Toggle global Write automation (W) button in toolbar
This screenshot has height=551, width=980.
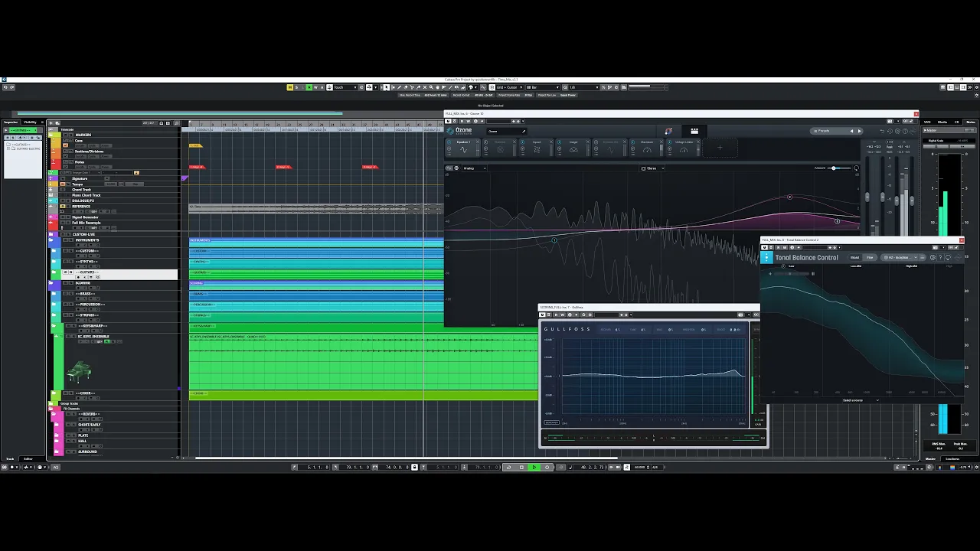pos(315,87)
